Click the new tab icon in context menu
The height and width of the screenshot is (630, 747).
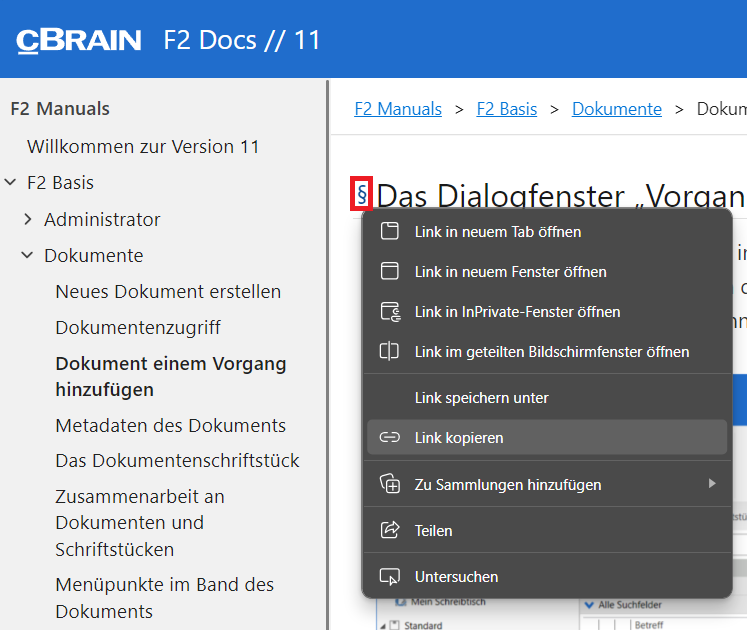(390, 231)
